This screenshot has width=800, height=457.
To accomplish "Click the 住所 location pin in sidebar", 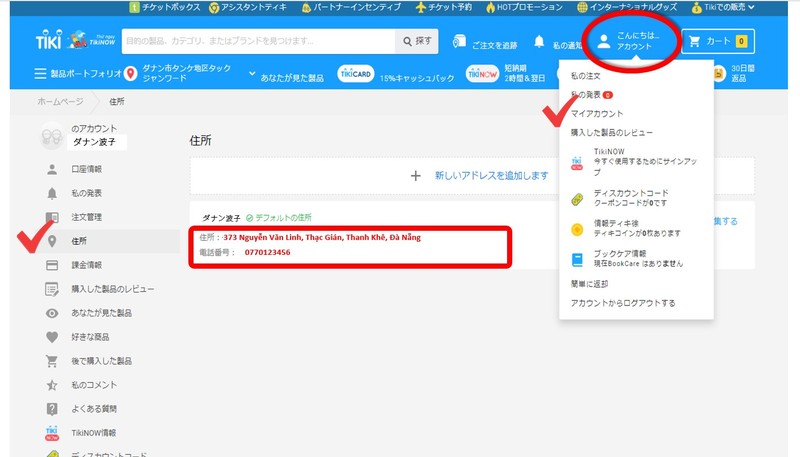I will point(52,241).
